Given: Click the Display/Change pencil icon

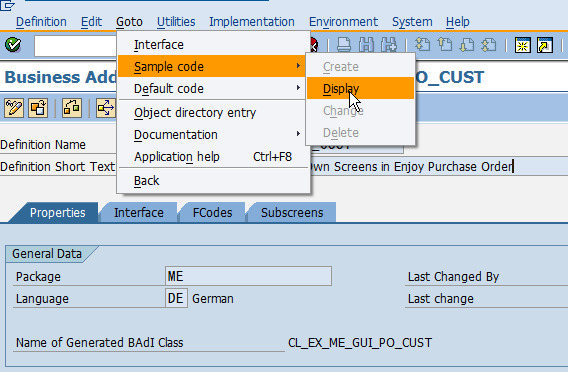Looking at the screenshot, I should [x=14, y=108].
